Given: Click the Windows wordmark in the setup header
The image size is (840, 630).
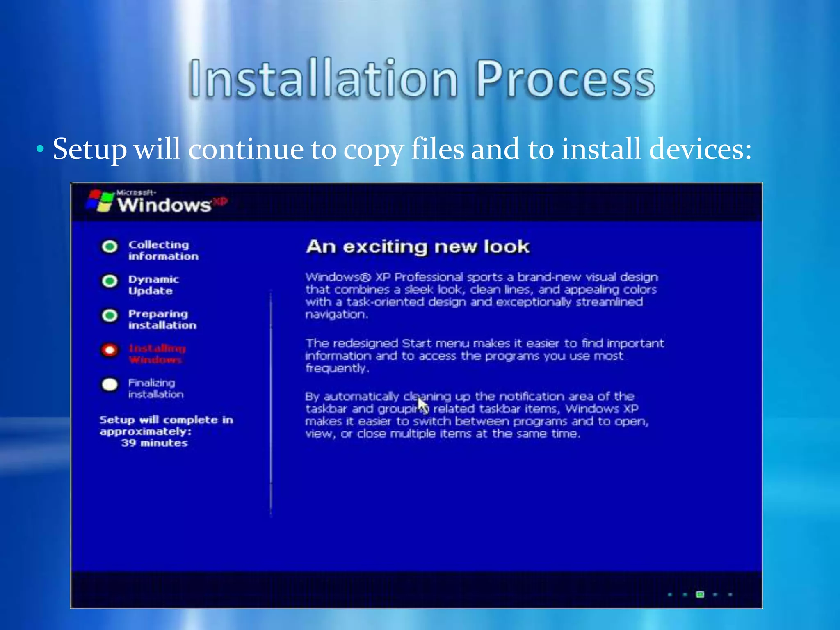Looking at the screenshot, I should click(x=164, y=204).
